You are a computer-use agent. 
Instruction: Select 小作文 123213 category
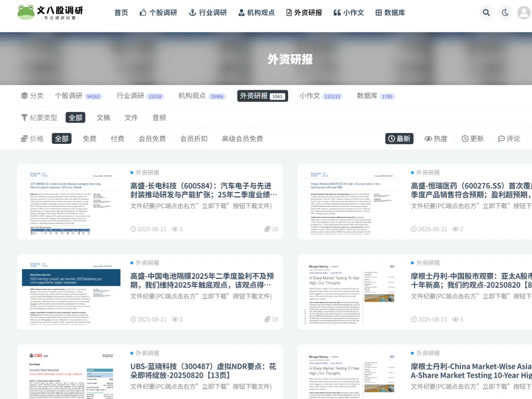[320, 96]
